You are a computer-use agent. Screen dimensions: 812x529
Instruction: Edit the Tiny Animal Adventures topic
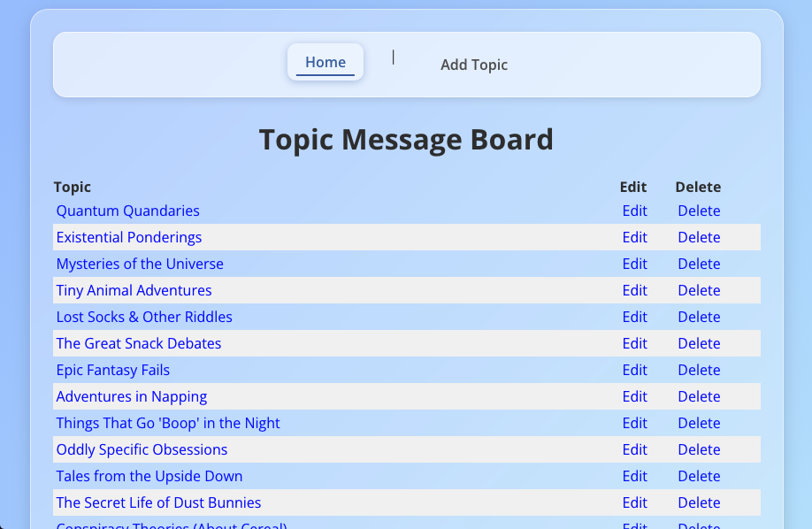coord(635,290)
